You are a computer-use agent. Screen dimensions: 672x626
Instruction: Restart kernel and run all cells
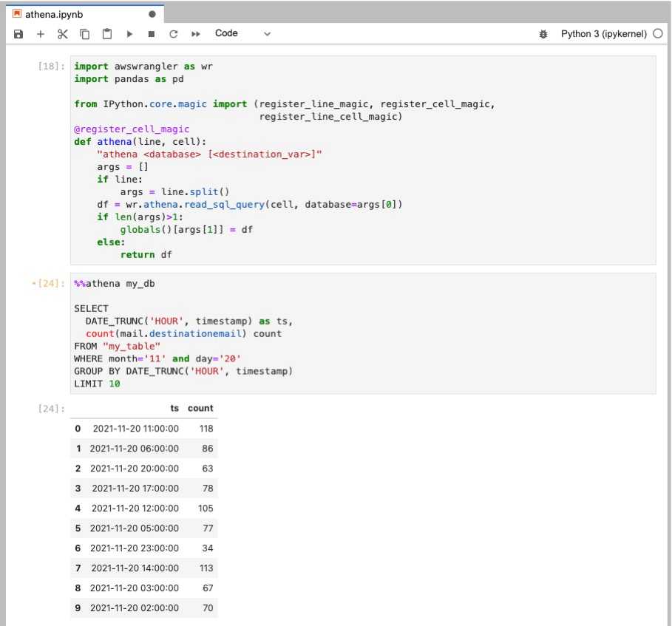coord(196,34)
